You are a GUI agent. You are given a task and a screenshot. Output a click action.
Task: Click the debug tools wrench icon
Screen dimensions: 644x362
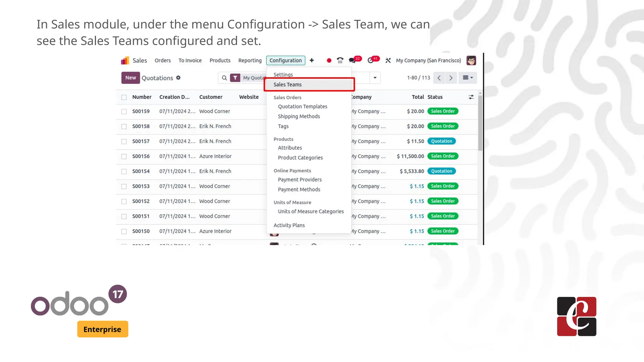pyautogui.click(x=388, y=60)
